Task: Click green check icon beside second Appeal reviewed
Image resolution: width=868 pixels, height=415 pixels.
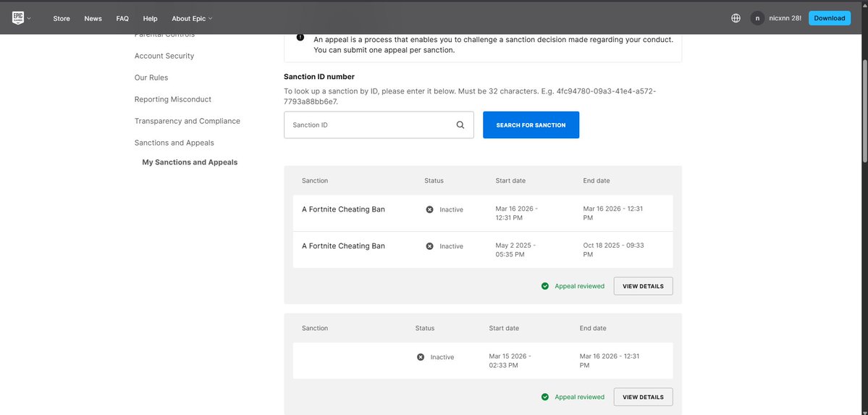Action: tap(544, 397)
